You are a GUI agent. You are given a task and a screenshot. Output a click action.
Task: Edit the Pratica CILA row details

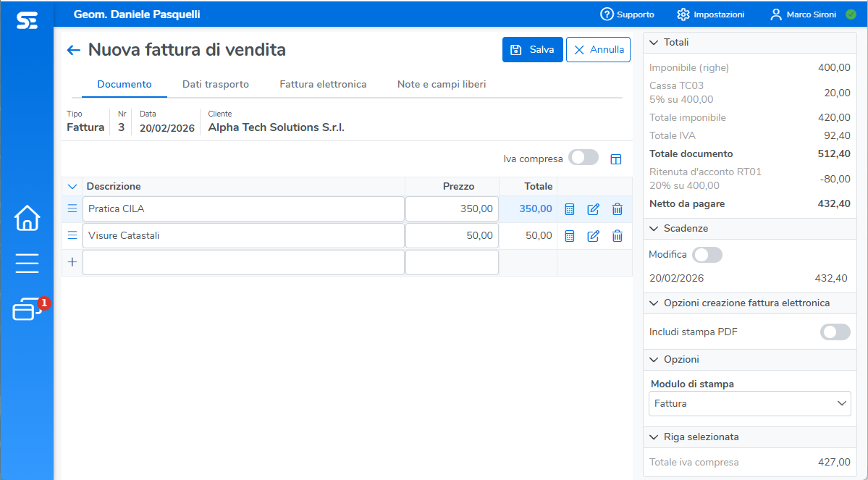pos(593,209)
